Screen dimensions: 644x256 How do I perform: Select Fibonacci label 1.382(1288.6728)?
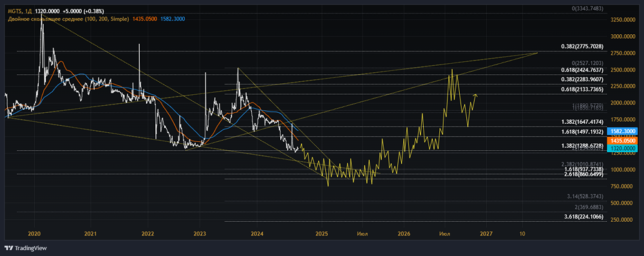[x=582, y=146]
